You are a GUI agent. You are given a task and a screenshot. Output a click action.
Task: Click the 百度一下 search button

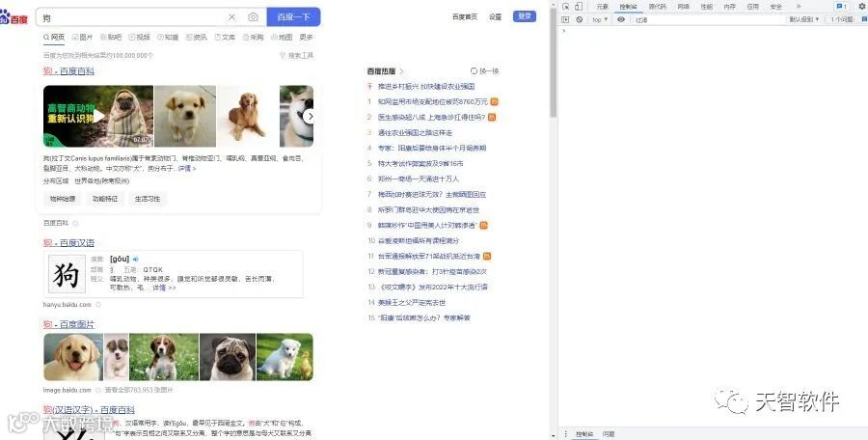point(293,17)
